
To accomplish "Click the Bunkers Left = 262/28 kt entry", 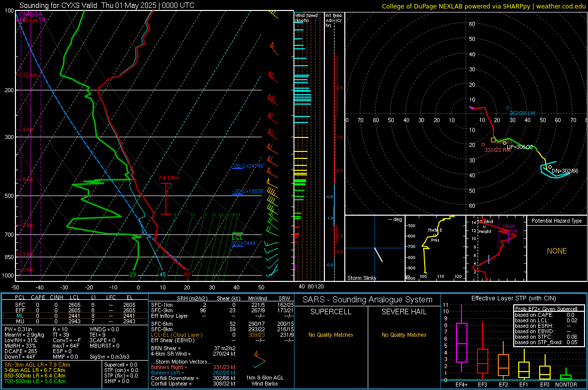I will click(193, 373).
